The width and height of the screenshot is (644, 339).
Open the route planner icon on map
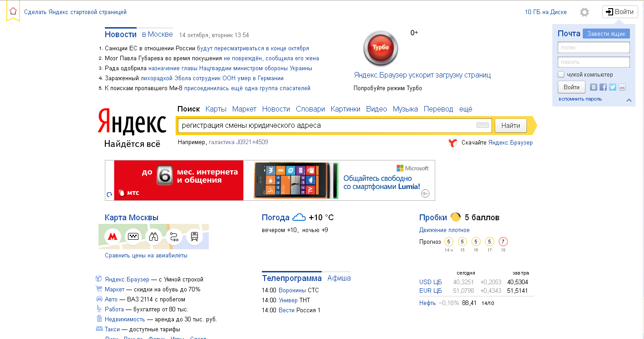(174, 236)
